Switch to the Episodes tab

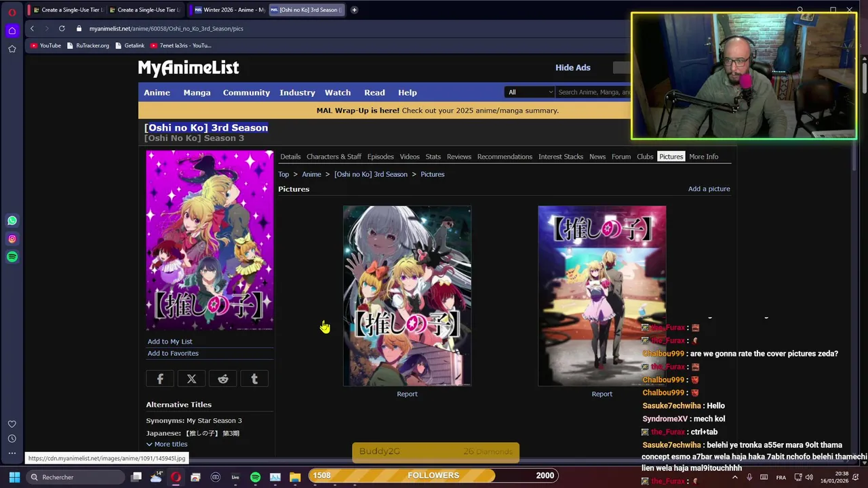tap(380, 157)
